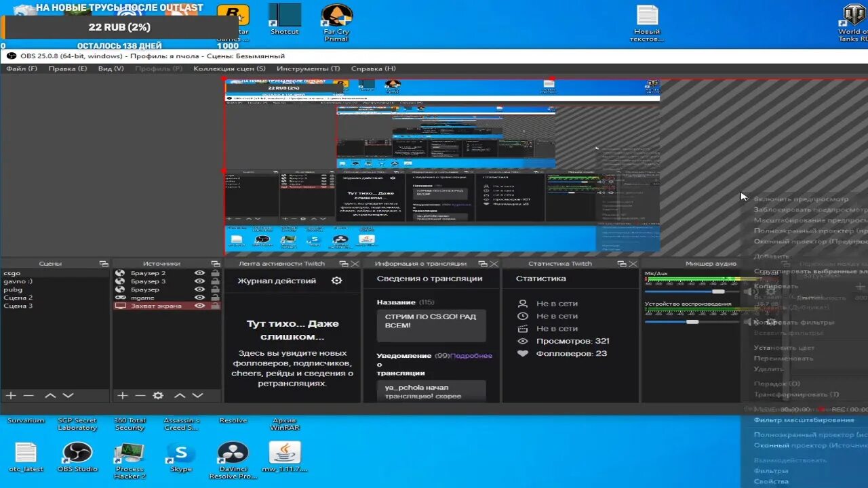This screenshot has width=868, height=488.
Task: Click the ya_pchola notification text field
Action: pos(431,391)
